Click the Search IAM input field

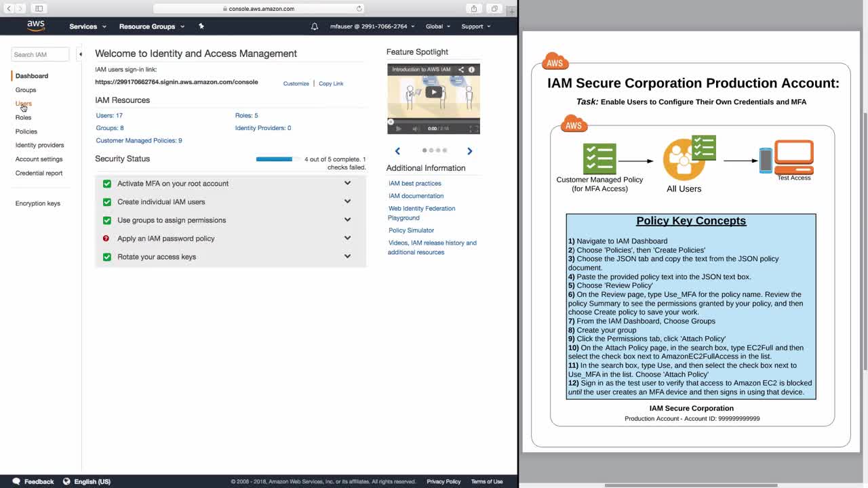(40, 54)
